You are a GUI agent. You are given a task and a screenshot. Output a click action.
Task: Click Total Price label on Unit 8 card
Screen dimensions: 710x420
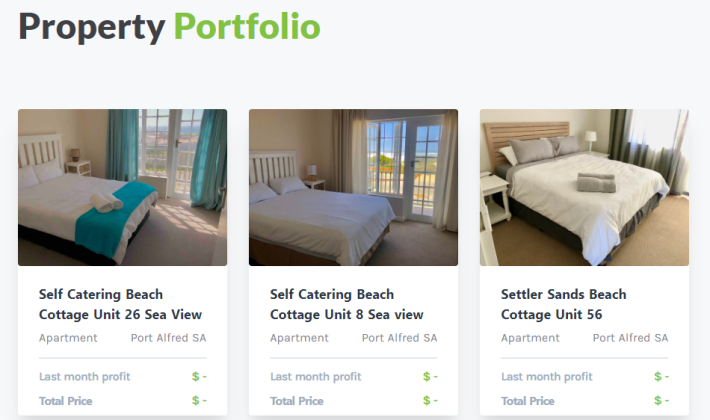pyautogui.click(x=297, y=401)
